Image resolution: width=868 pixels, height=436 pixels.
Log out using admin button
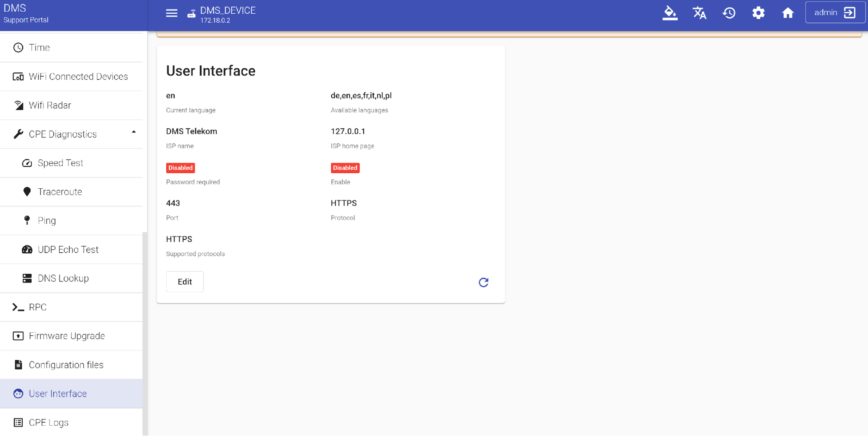[835, 13]
